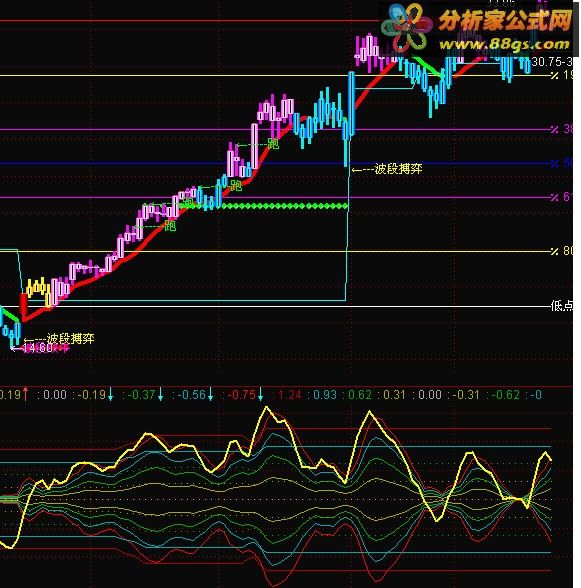Screen dimensions: 581x588
Task: Click the down arrow after -0.37 value
Action: coord(161,394)
